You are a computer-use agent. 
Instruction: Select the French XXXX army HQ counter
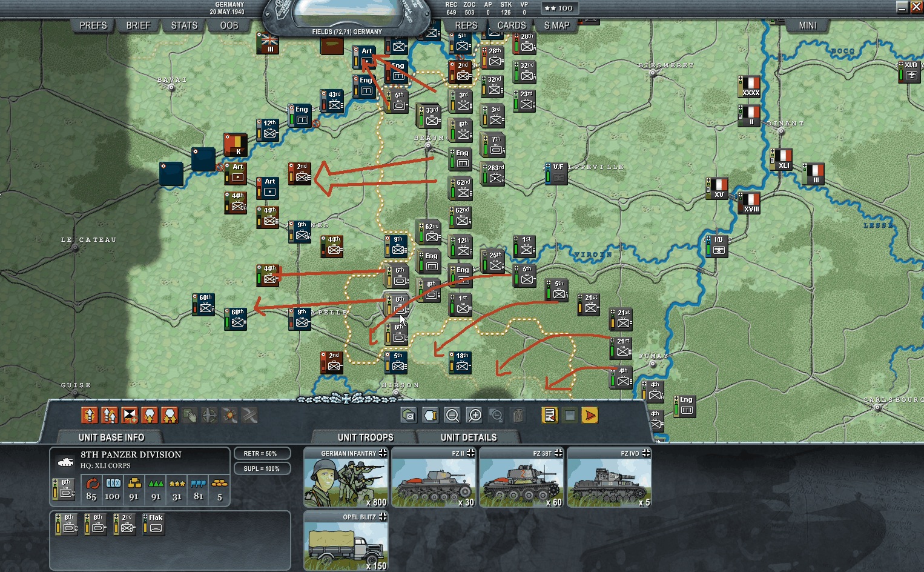pos(750,87)
